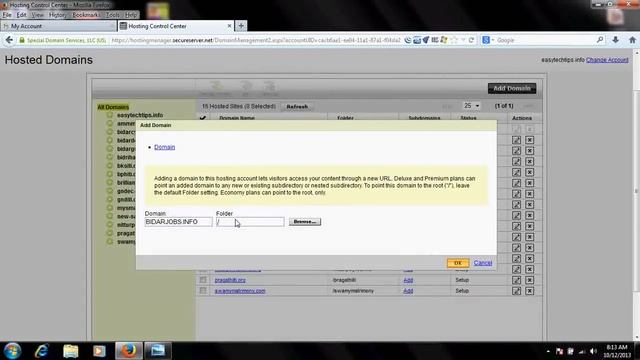Click the bookmark star in address bar
This screenshot has width=640, height=360.
click(x=454, y=40)
